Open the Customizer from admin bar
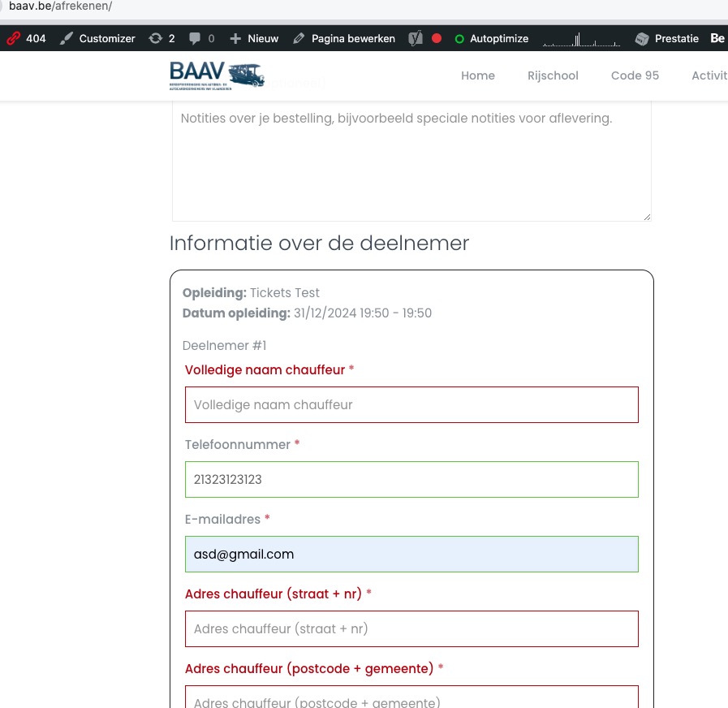The image size is (728, 708). [x=97, y=38]
